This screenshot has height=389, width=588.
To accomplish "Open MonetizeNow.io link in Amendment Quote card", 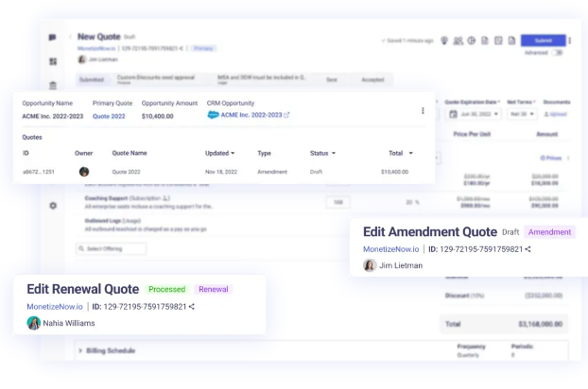I will point(390,249).
